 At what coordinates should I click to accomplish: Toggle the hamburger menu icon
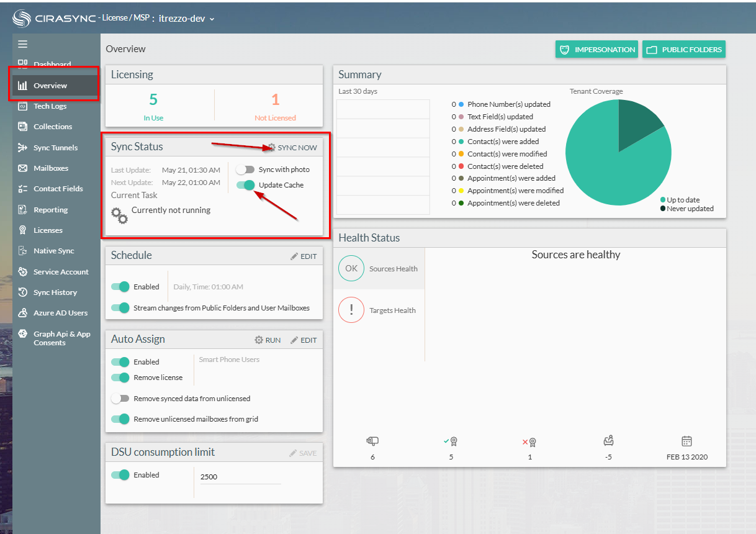[x=23, y=44]
